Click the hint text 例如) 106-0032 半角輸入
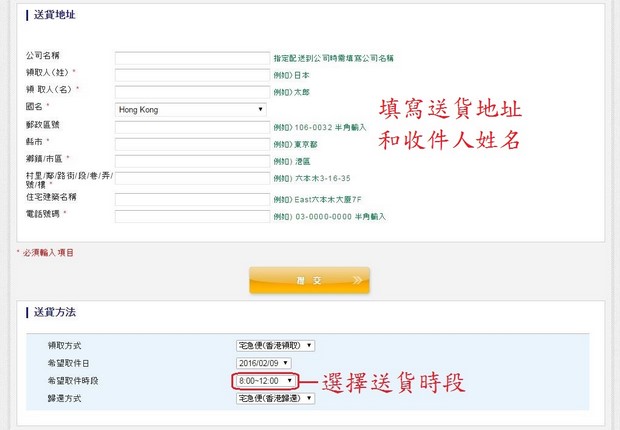 [x=320, y=127]
